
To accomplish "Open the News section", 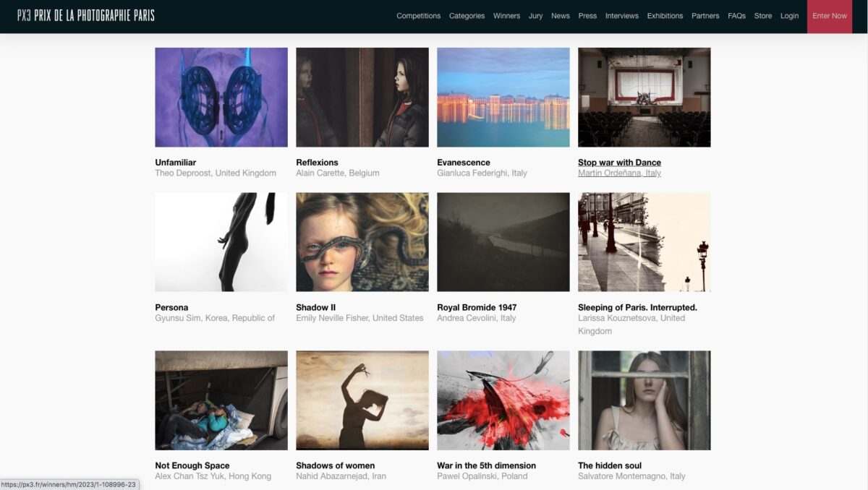I will click(561, 16).
